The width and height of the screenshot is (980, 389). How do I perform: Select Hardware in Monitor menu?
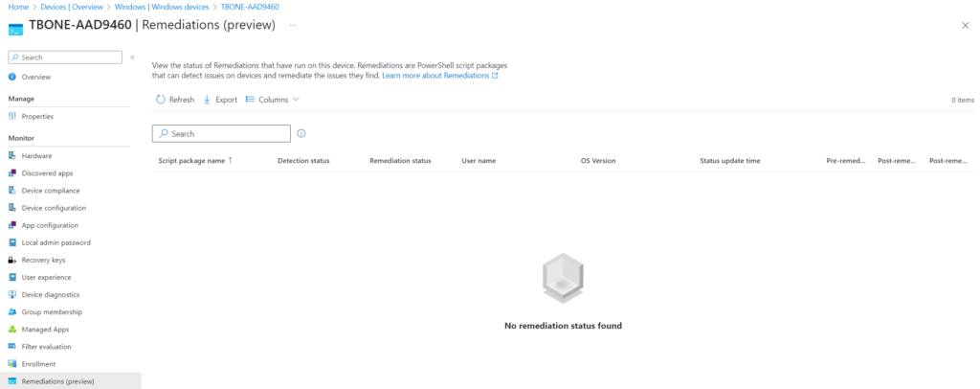37,156
